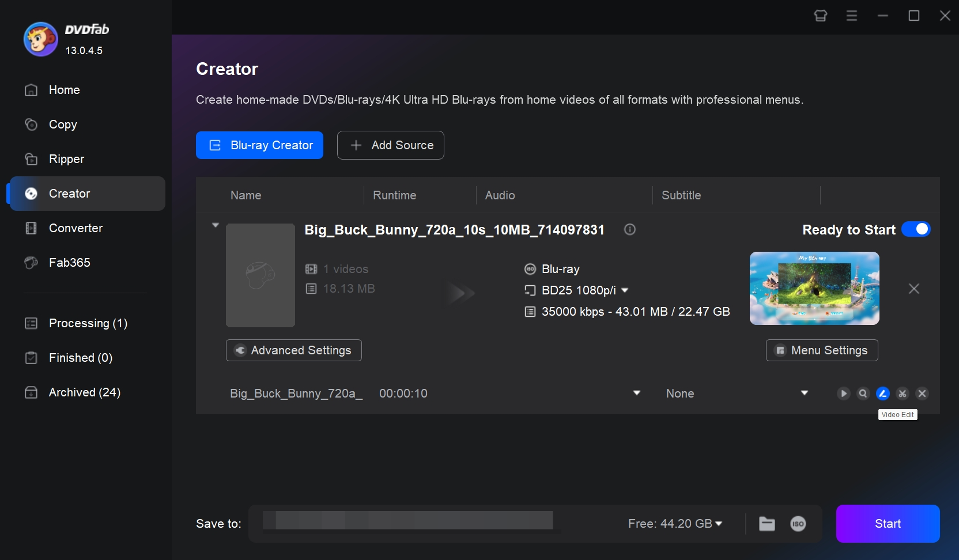Select Creator in the sidebar
The height and width of the screenshot is (560, 959).
pyautogui.click(x=88, y=194)
